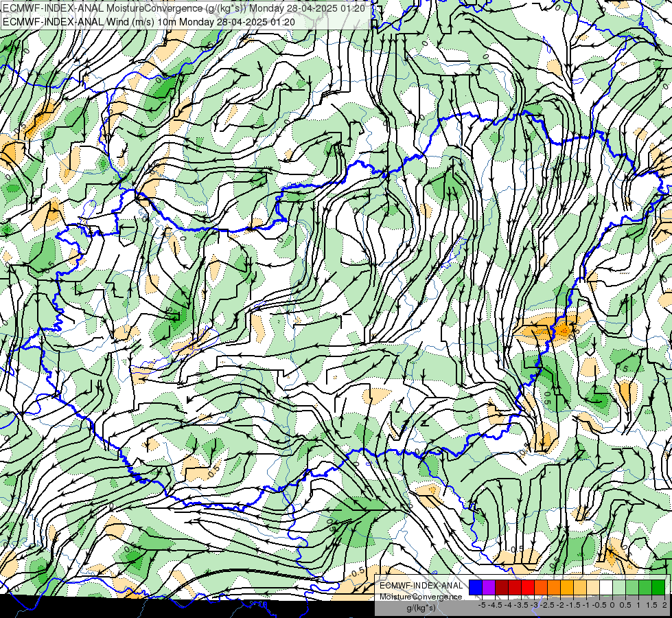This screenshot has height=618, width=672.
Task: Click the legend tick value -4
Action: (508, 605)
